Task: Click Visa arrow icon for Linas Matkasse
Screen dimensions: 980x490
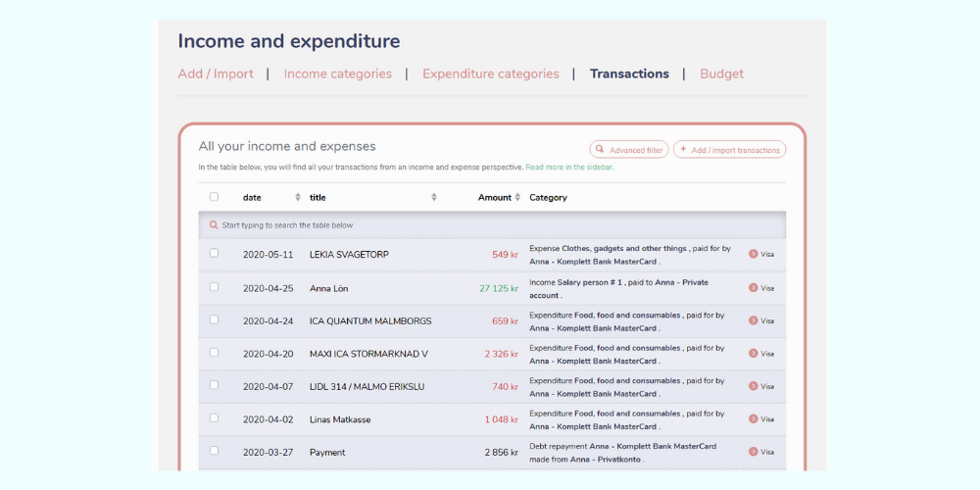Action: click(753, 419)
